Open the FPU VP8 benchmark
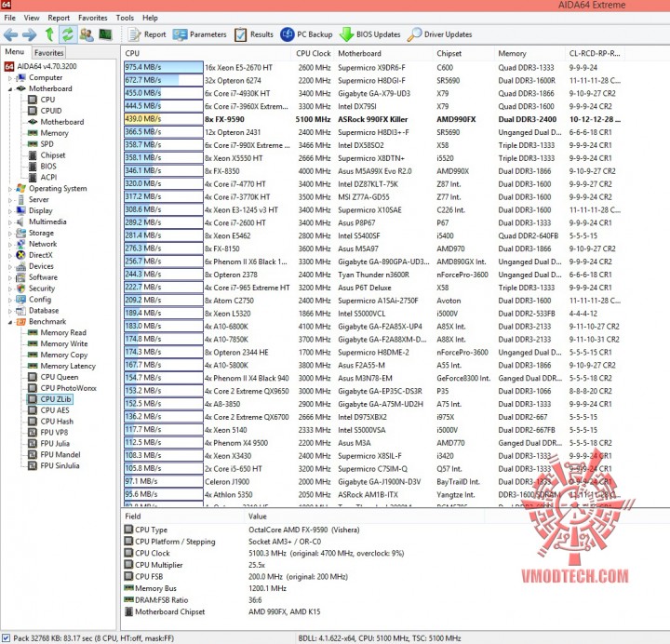 click(47, 433)
